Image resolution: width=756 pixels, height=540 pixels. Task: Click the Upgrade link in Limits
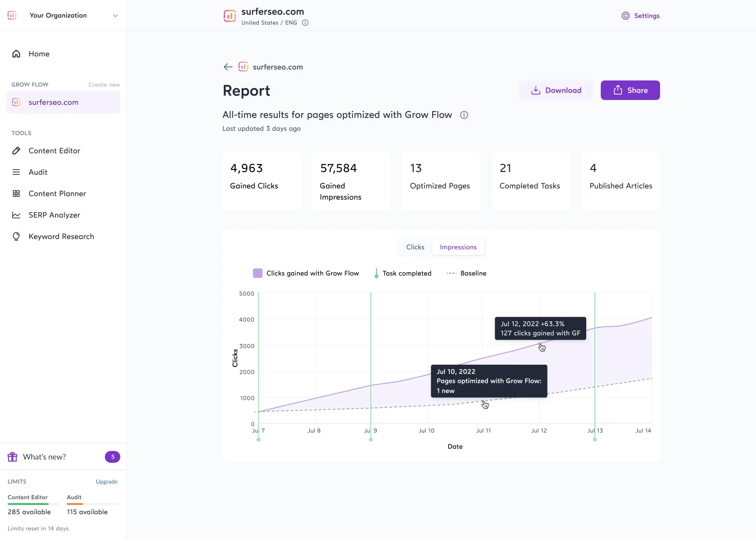pos(106,482)
